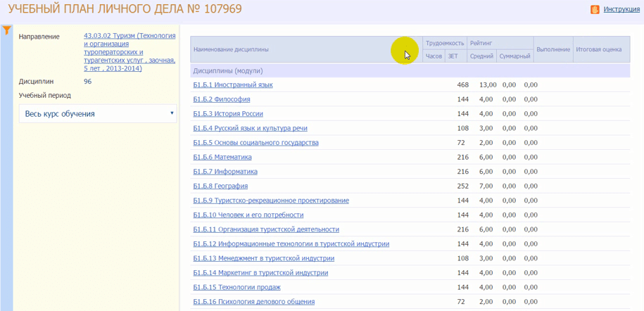Click the orange Инструкция help icon
644x311 pixels.
point(595,9)
